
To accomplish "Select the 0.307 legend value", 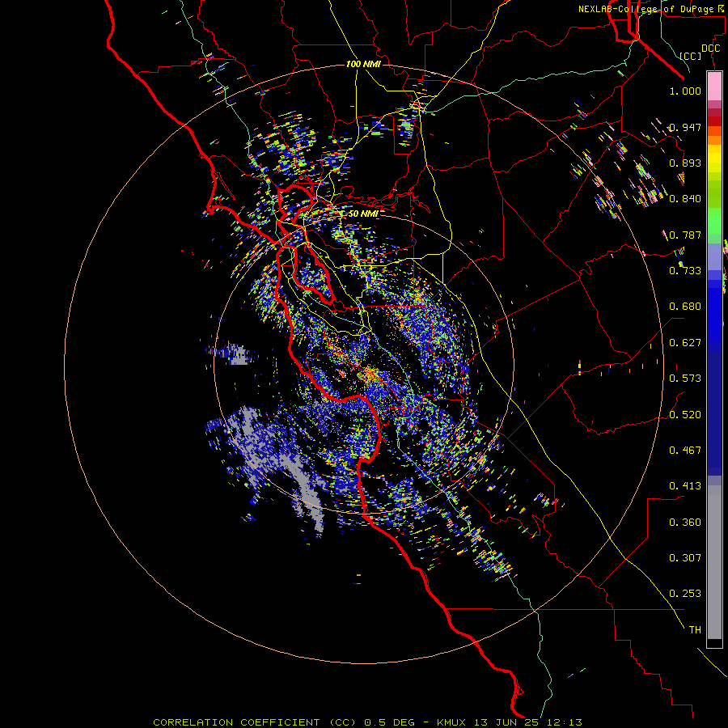I will pyautogui.click(x=685, y=558).
